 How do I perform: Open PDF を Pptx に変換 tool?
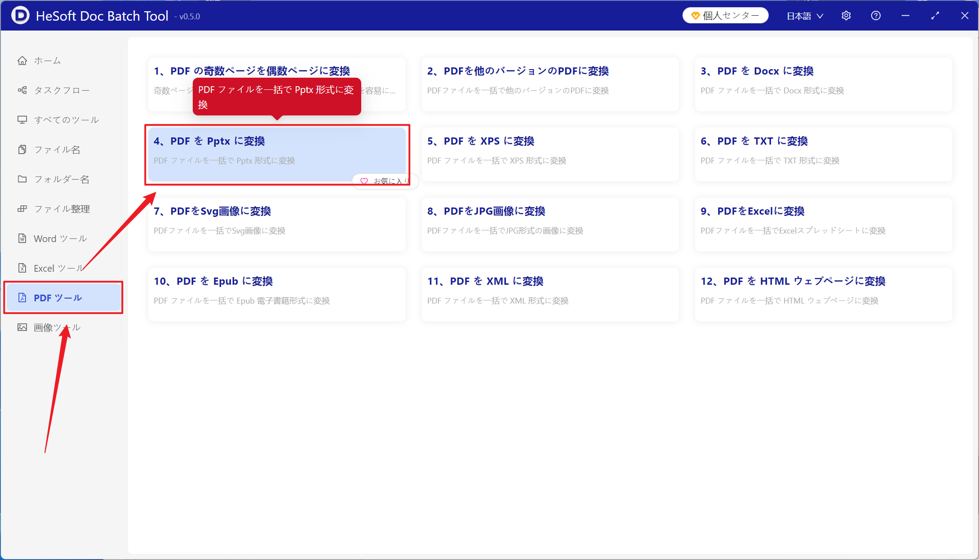[x=277, y=154]
